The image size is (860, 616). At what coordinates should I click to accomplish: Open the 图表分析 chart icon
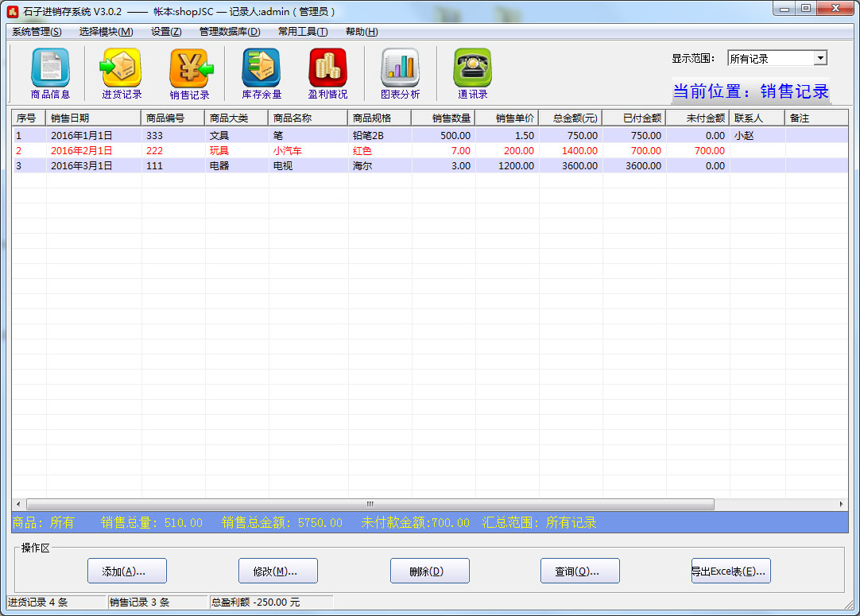pos(400,73)
